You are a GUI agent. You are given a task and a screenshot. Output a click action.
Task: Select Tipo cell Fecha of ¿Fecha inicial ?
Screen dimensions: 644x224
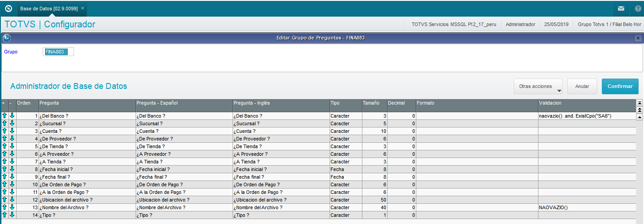point(346,169)
